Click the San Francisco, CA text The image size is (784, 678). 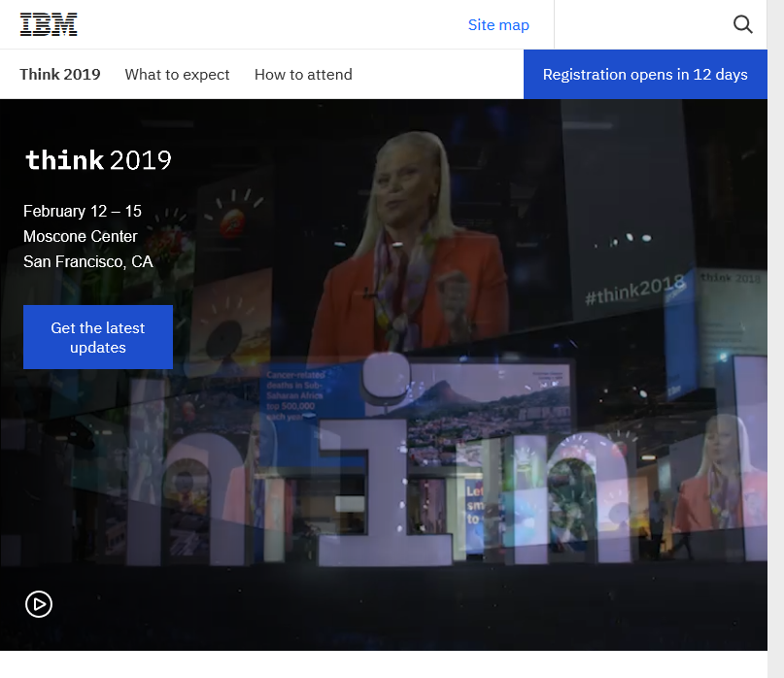[88, 261]
